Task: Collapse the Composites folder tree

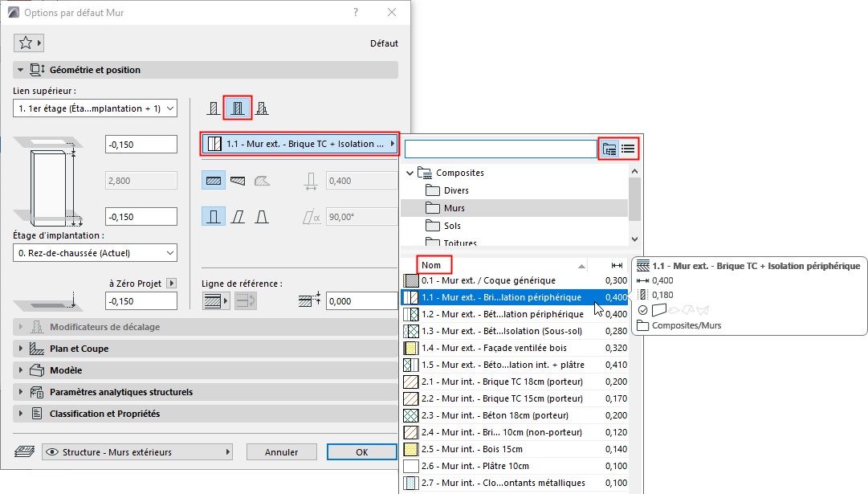Action: [410, 173]
